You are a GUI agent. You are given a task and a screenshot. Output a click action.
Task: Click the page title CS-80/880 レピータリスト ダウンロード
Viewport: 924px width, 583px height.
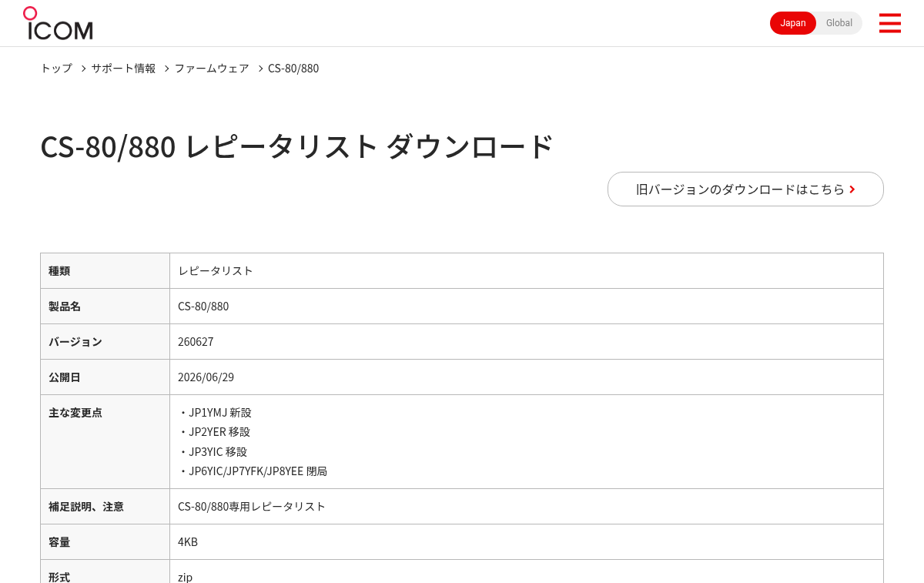point(297,146)
